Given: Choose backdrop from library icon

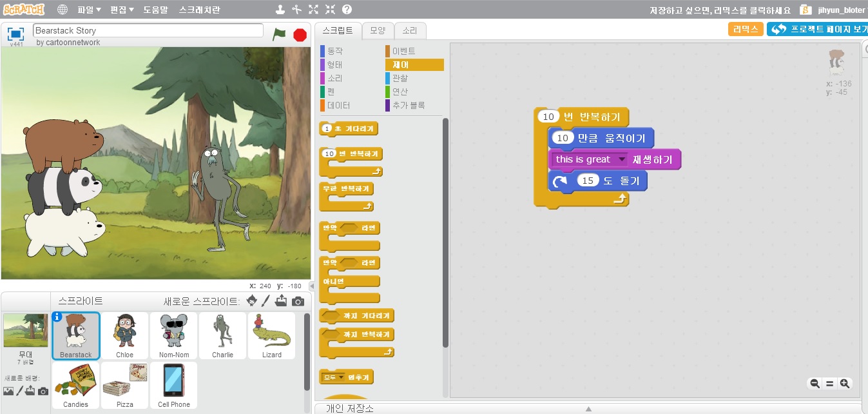Looking at the screenshot, I should 8,391.
